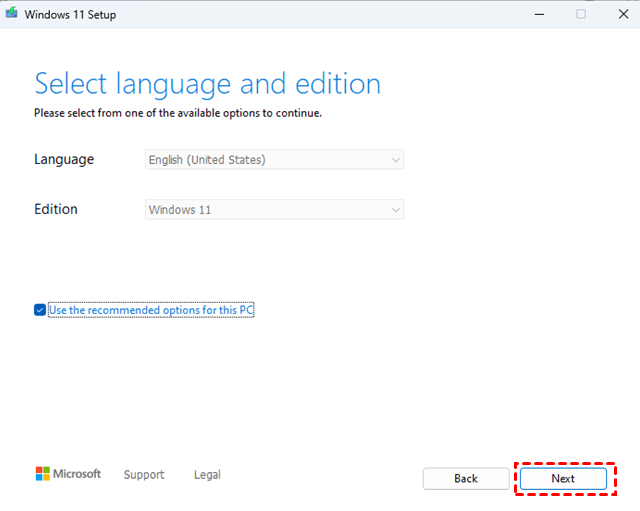Open the Support link
This screenshot has width=640, height=511.
[144, 475]
